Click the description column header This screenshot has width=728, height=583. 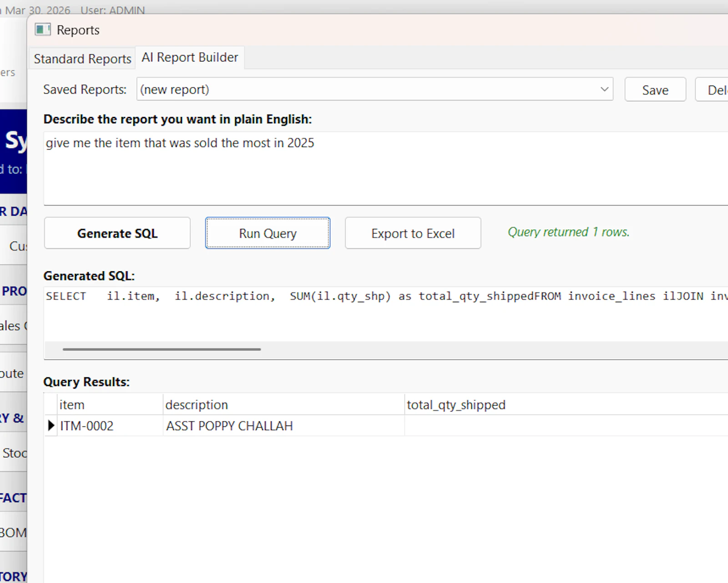coord(284,405)
